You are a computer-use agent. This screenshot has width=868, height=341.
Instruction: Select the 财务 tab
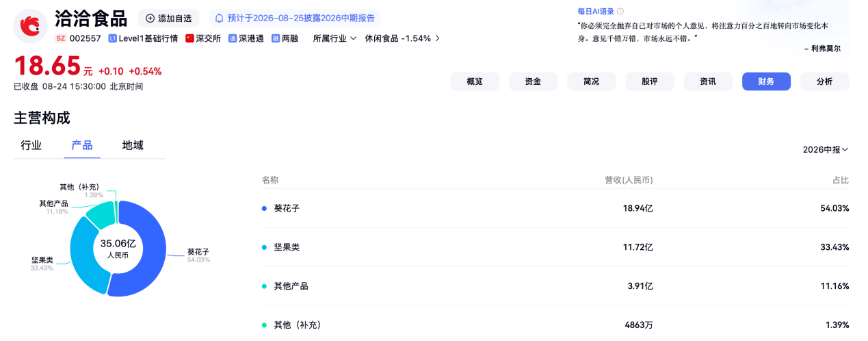[766, 81]
